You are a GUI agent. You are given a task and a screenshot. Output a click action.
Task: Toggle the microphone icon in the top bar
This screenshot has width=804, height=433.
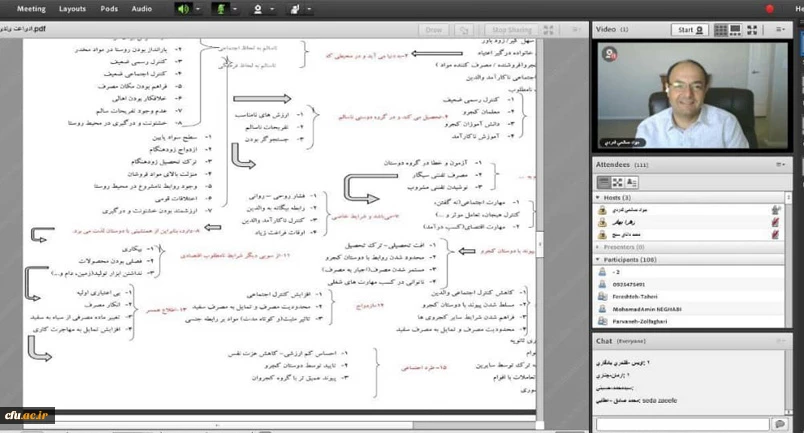tap(220, 8)
